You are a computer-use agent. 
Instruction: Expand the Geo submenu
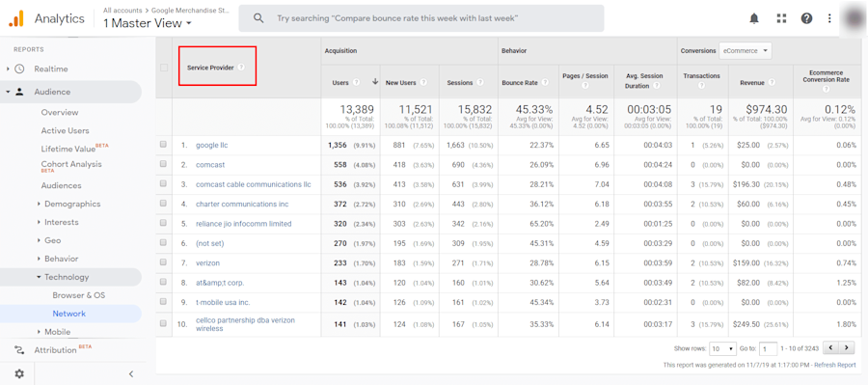pos(39,240)
